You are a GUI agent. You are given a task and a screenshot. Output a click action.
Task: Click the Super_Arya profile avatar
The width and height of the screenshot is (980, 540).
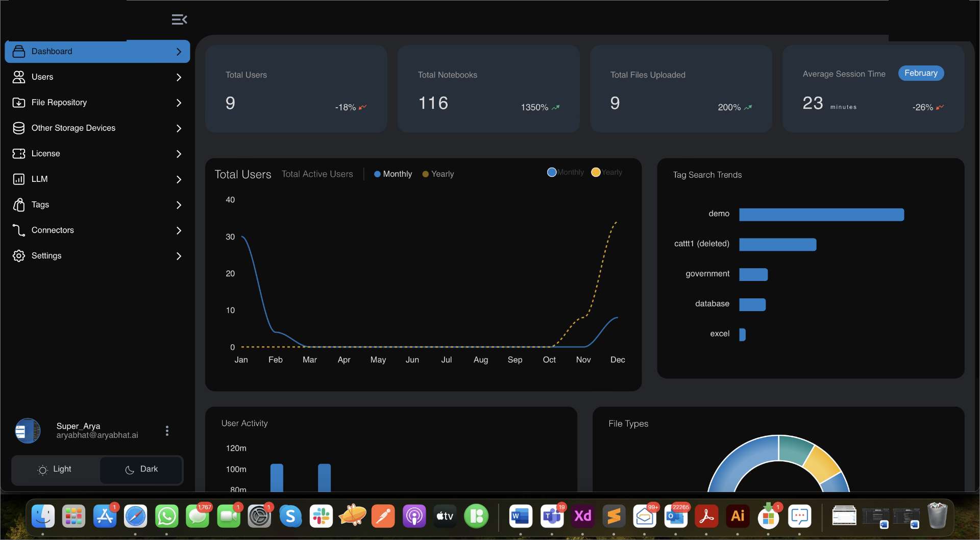click(28, 431)
